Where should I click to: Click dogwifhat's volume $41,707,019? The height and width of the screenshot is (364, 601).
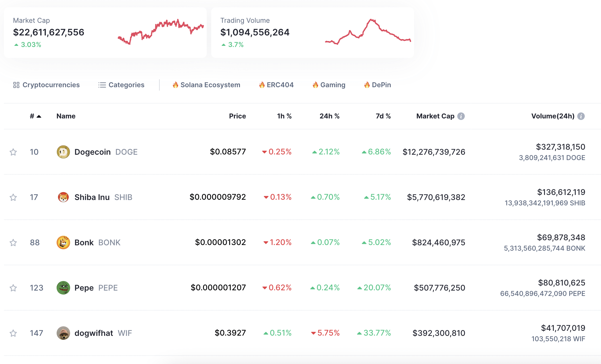pos(563,328)
